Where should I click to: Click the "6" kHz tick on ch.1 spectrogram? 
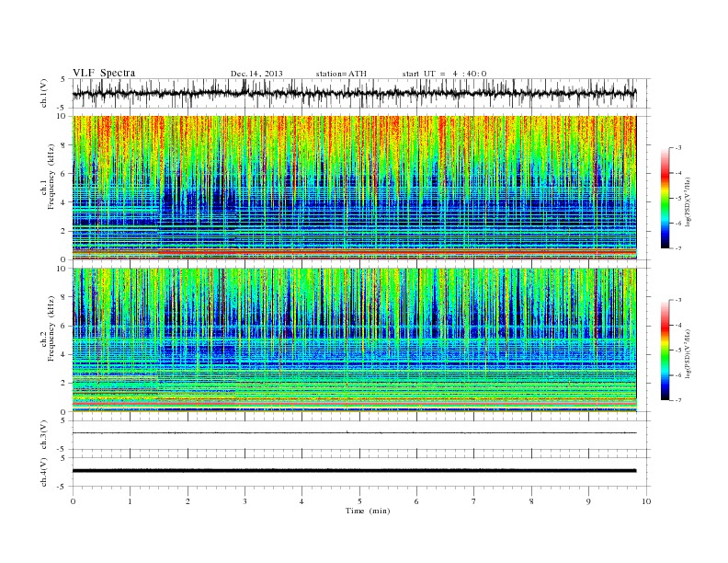tap(63, 174)
